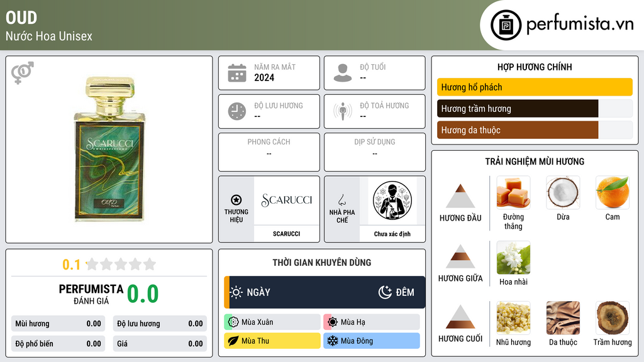Click the five-star rating row
Screen dimensions: 644x362
click(121, 264)
